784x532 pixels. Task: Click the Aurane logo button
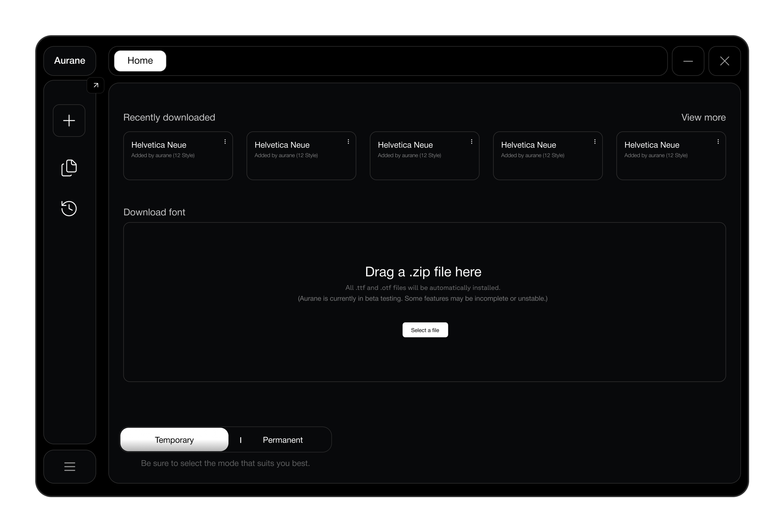click(x=70, y=61)
